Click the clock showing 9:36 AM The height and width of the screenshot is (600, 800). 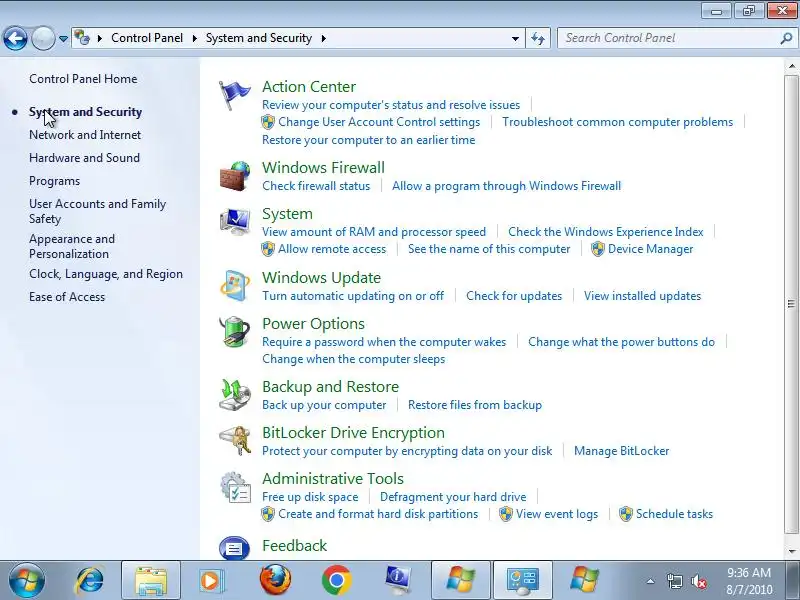tap(748, 573)
